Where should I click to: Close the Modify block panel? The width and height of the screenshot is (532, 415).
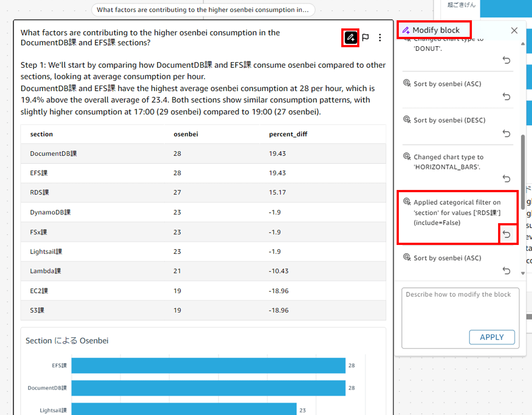pos(514,31)
